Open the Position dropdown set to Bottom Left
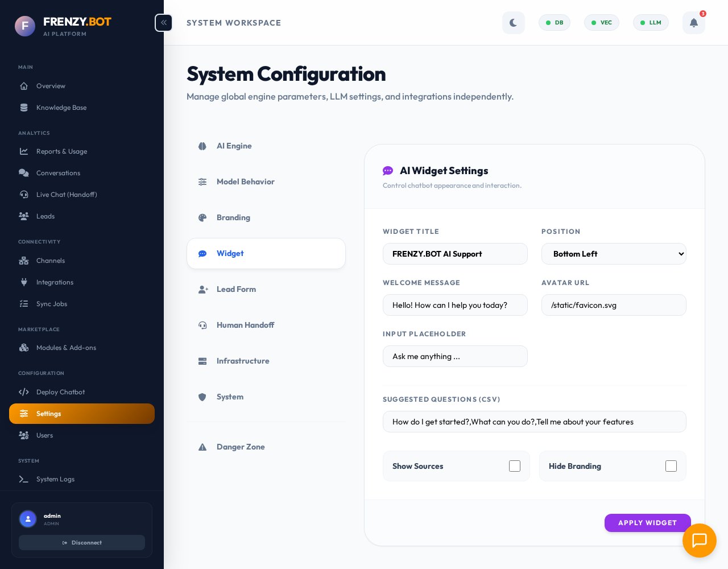The height and width of the screenshot is (569, 728). point(614,254)
